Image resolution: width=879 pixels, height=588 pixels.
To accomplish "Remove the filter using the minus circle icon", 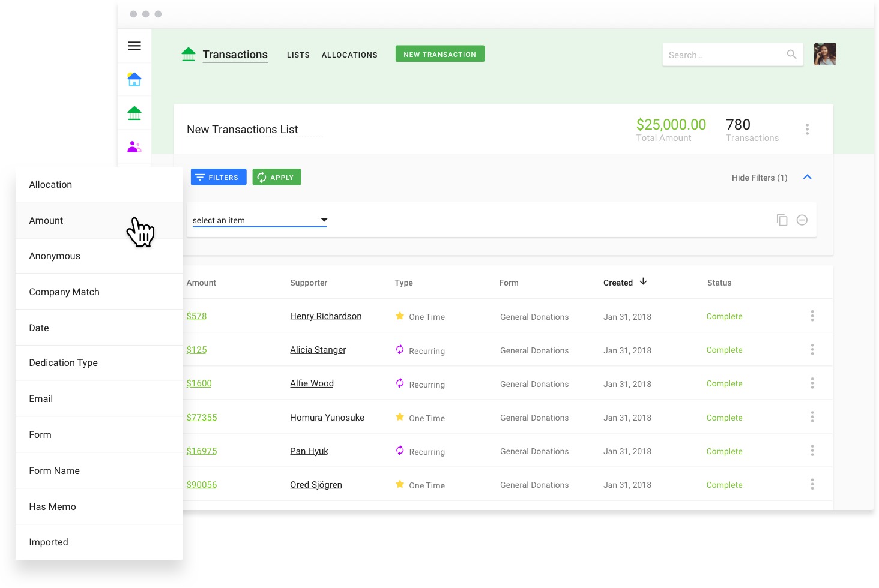I will (802, 220).
